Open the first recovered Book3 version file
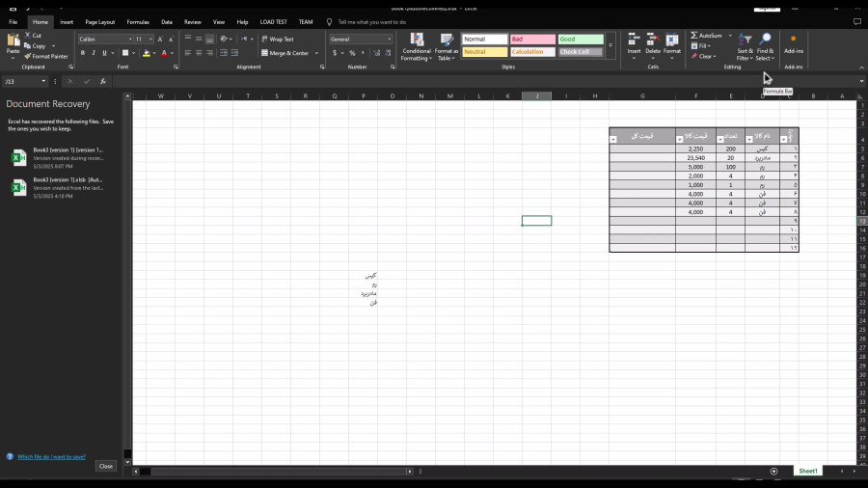868x488 pixels. pos(61,158)
